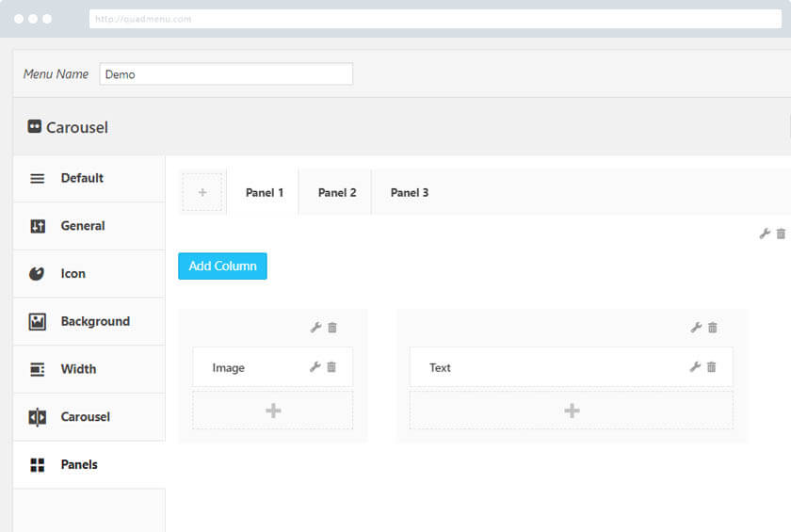Viewport: 791px width, 532px height.
Task: Add widget below Image in first column
Action: [273, 411]
